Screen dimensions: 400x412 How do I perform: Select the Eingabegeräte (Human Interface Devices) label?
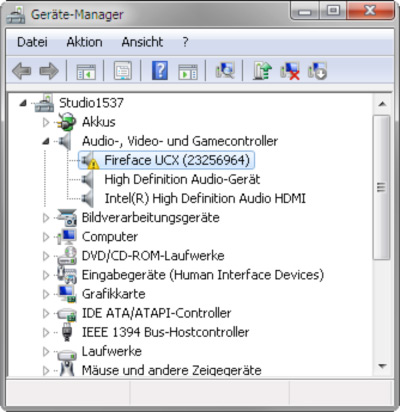[x=203, y=275]
